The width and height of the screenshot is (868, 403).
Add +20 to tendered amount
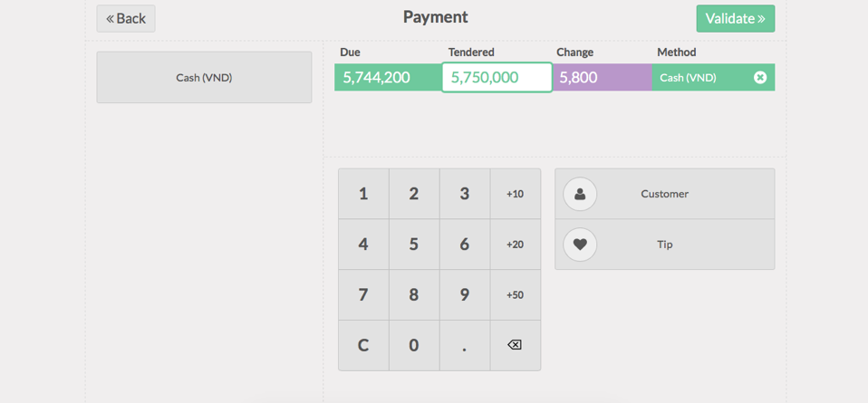click(x=515, y=245)
